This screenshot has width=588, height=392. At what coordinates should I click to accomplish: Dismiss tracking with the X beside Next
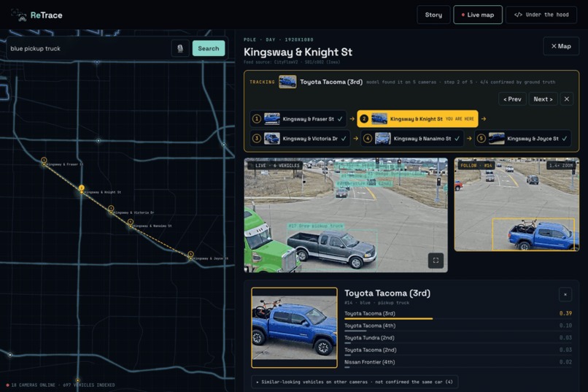click(x=567, y=99)
